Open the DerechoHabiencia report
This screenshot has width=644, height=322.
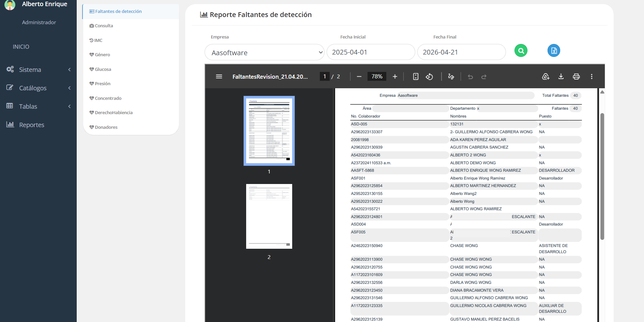114,113
